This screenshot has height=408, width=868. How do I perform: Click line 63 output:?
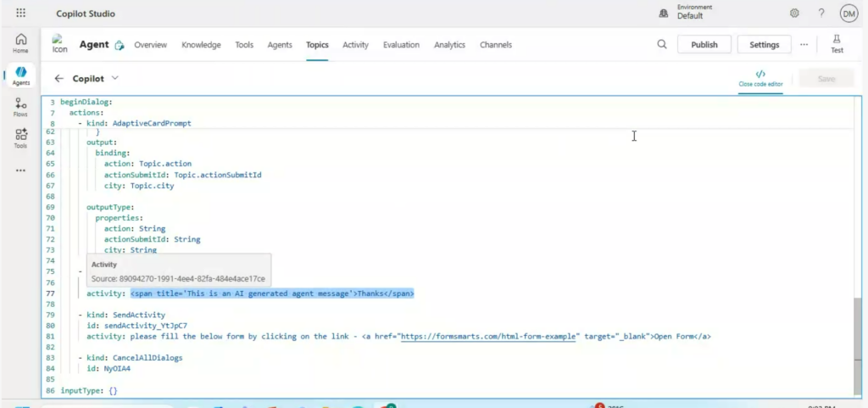[102, 143]
